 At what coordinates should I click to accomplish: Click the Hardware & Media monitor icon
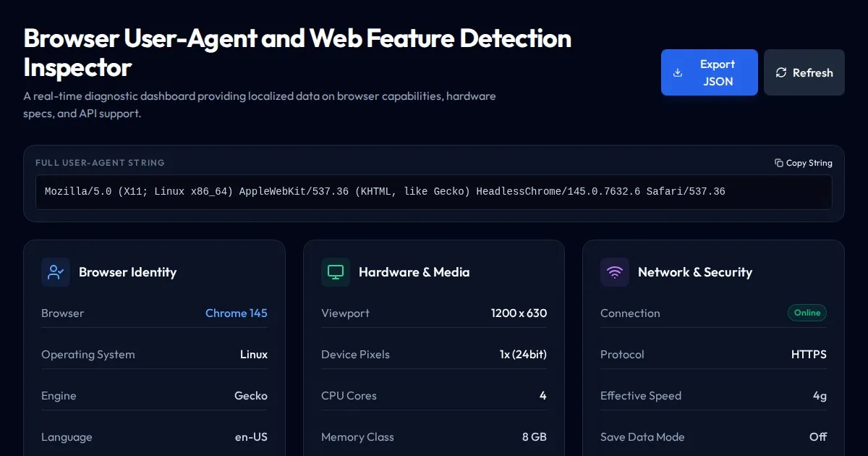pyautogui.click(x=336, y=272)
